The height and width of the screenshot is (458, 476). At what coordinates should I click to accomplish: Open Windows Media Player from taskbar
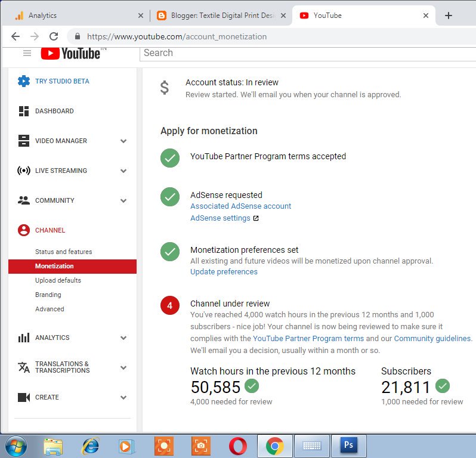126,447
